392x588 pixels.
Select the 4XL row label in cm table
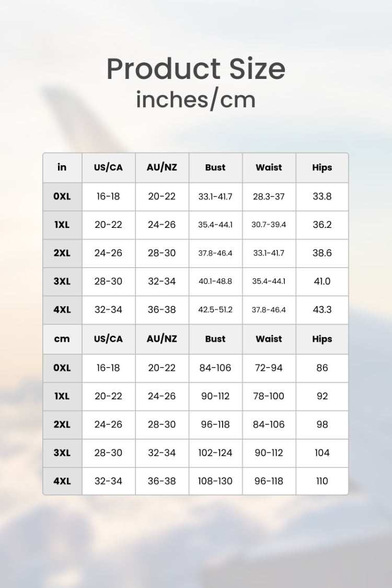(x=62, y=481)
